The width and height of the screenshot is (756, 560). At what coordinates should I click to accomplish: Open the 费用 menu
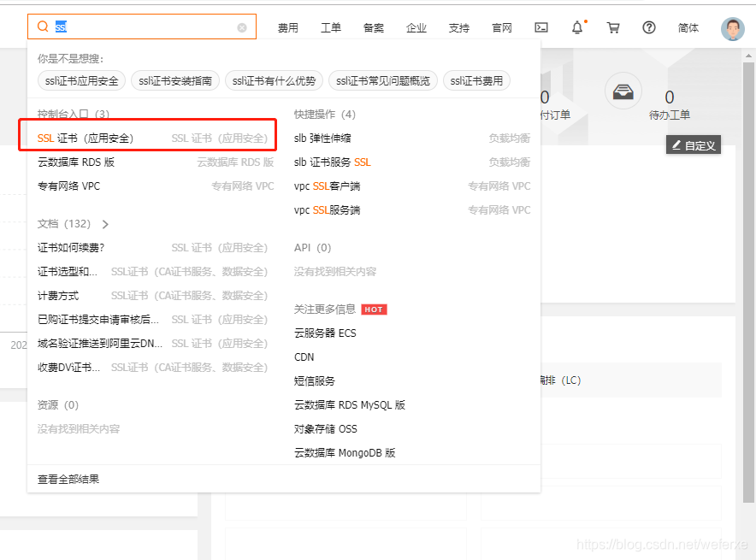click(288, 28)
